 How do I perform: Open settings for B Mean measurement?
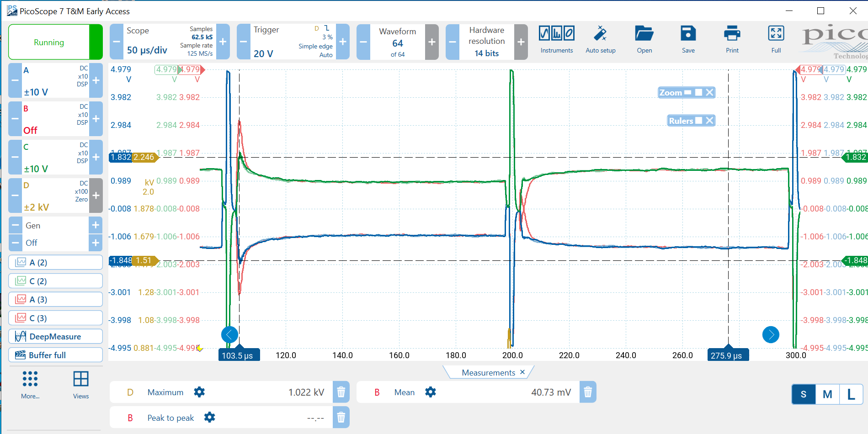click(430, 392)
